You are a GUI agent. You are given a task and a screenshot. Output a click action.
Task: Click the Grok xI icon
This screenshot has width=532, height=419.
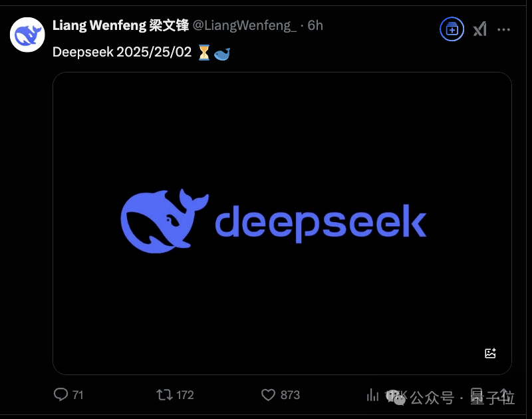pyautogui.click(x=480, y=29)
